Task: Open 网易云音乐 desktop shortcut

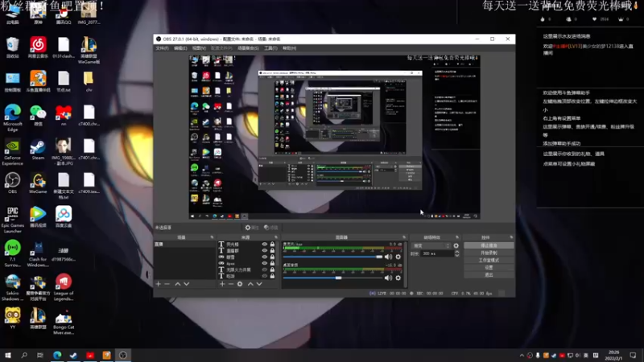Action: click(x=38, y=47)
